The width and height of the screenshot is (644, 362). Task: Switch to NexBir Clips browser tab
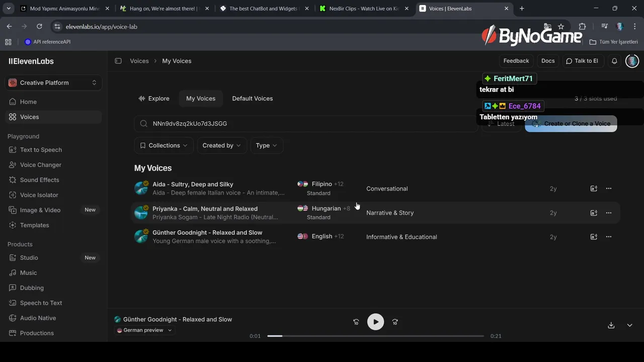click(x=364, y=9)
